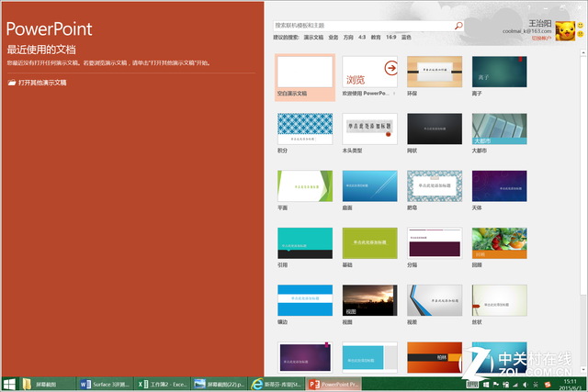
Task: Search suggested term 方向
Action: point(348,38)
